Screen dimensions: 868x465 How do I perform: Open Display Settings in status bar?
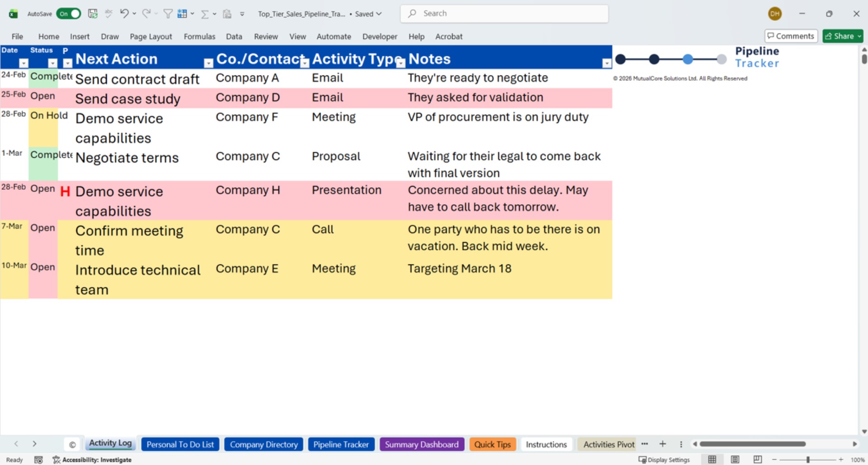[x=664, y=460]
